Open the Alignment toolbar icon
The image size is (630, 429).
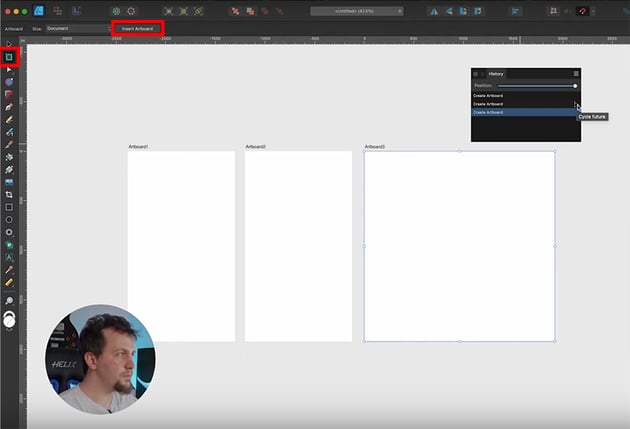pos(515,11)
